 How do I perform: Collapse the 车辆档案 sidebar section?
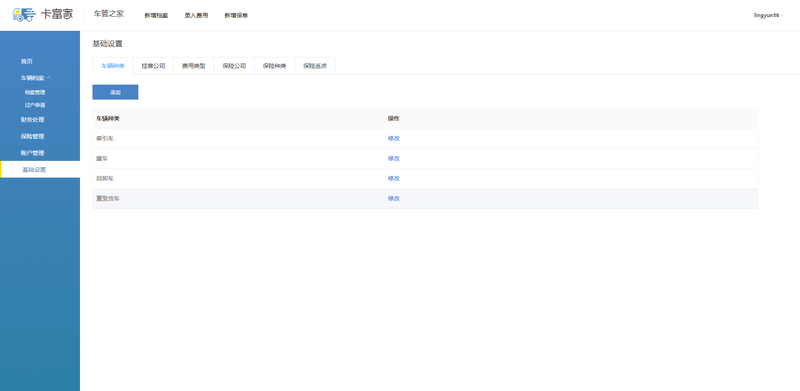tap(36, 78)
